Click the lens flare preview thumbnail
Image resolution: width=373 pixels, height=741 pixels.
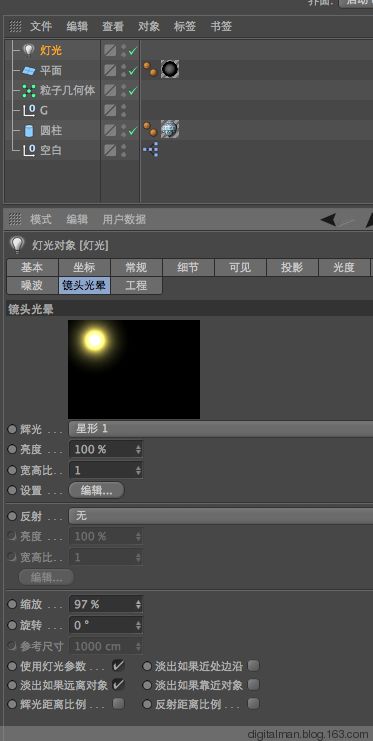[x=134, y=369]
